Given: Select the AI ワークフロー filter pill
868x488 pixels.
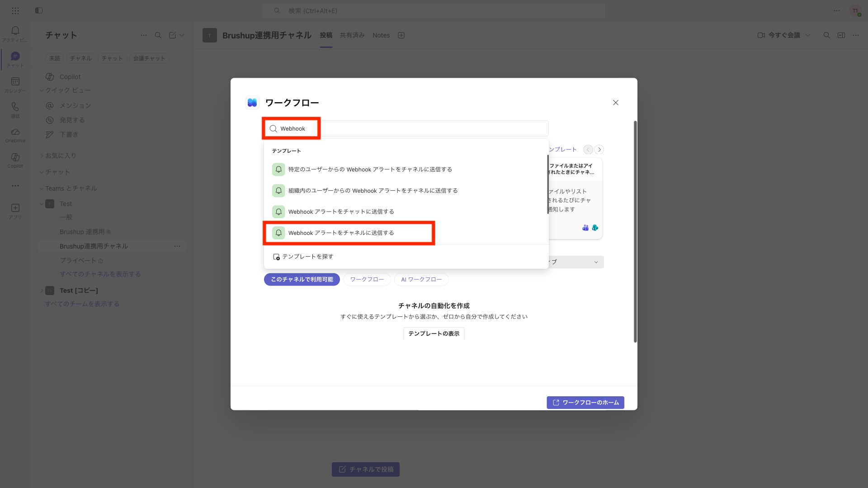Looking at the screenshot, I should tap(421, 280).
